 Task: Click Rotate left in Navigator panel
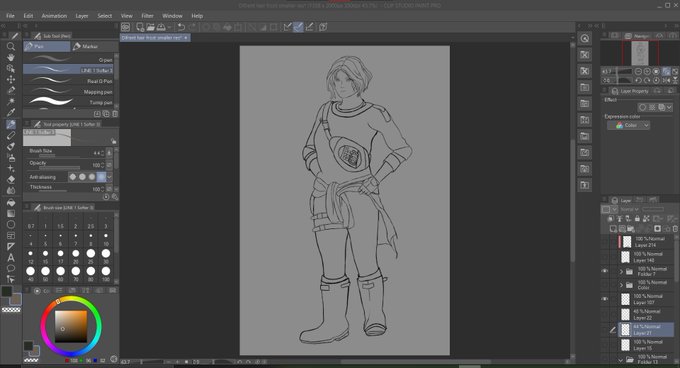click(638, 81)
